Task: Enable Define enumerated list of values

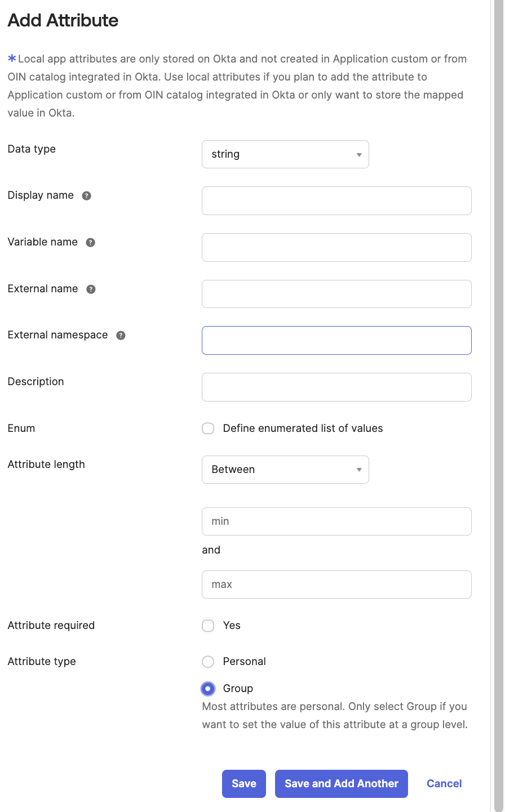Action: coord(209,429)
